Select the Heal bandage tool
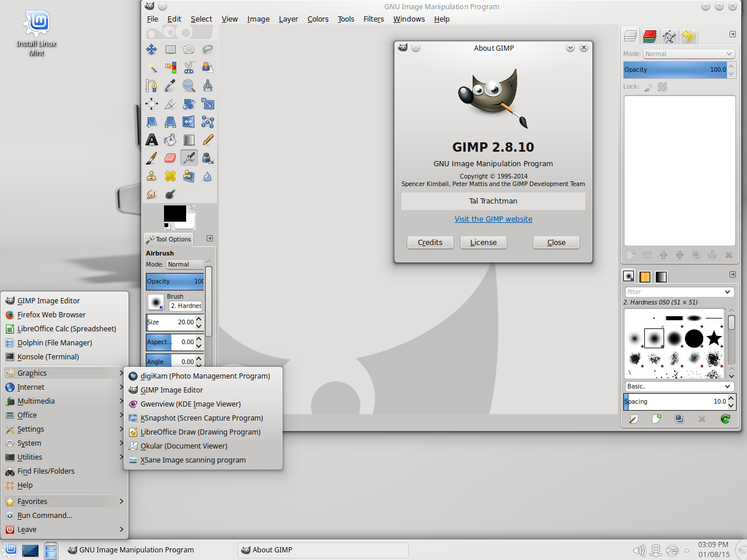Viewport: 747px width, 560px height. point(170,176)
